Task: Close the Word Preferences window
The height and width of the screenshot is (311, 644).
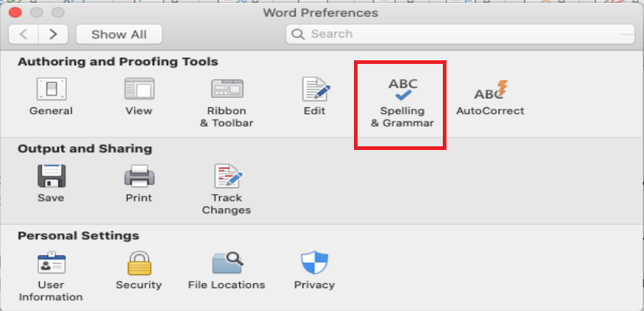Action: coord(15,12)
